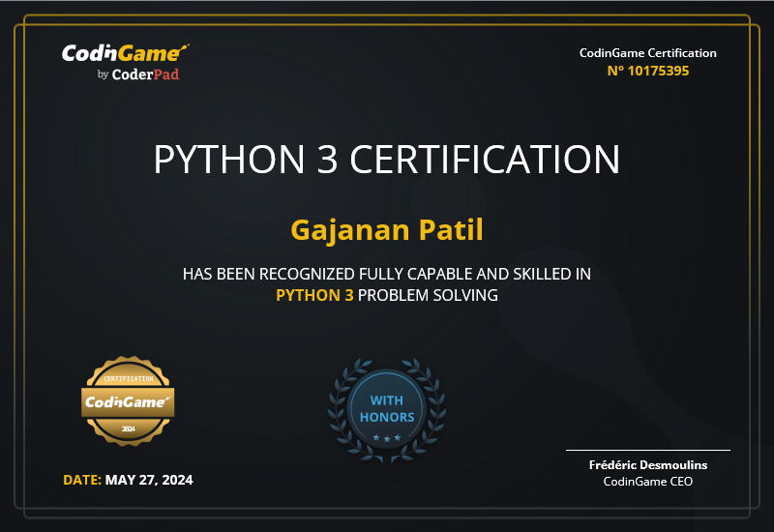The image size is (774, 532).
Task: Click the 'HAS BEEN RECOGNIZED FULLY CAPABLE' line
Action: (387, 274)
